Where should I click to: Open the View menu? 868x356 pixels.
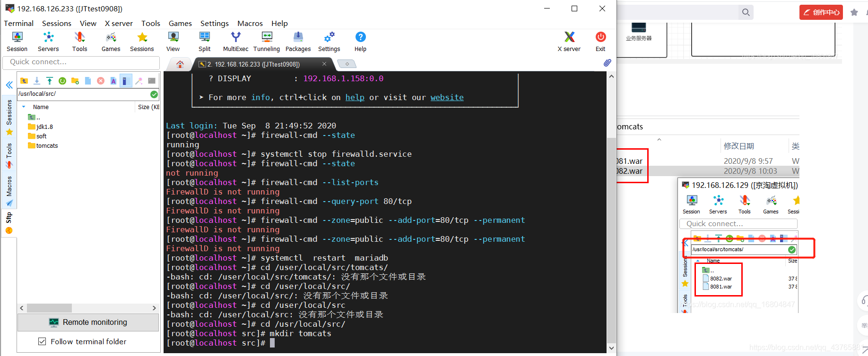pyautogui.click(x=88, y=23)
